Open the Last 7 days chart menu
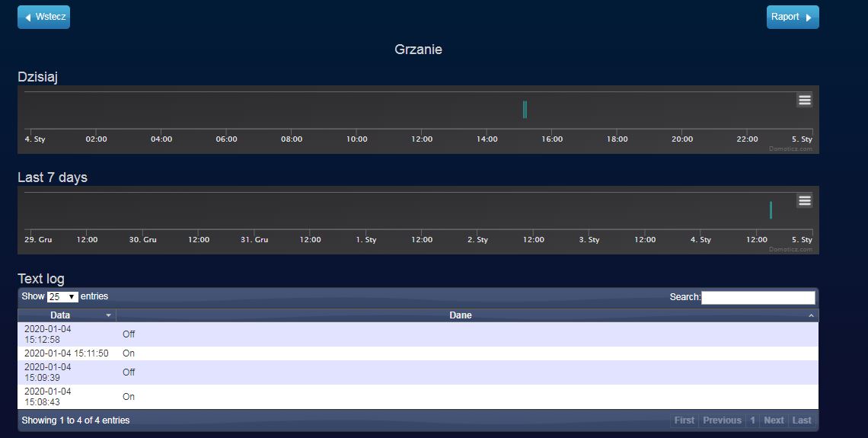The height and width of the screenshot is (438, 868). point(804,200)
